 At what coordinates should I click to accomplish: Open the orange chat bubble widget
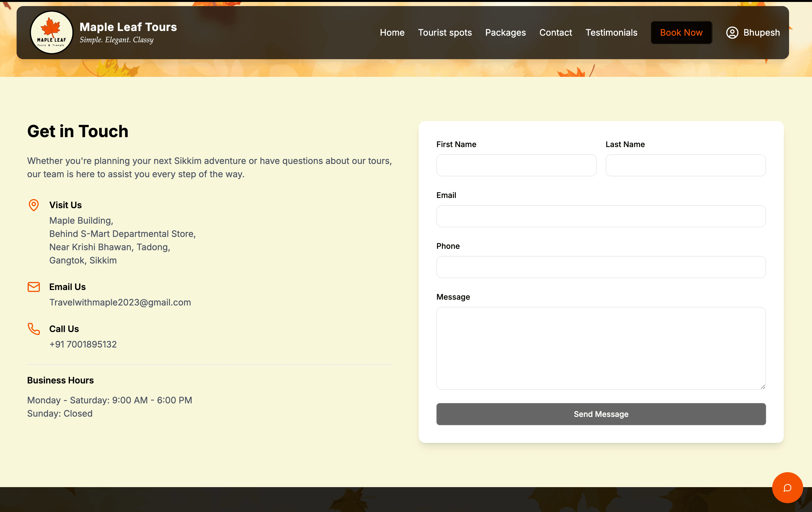pos(787,487)
